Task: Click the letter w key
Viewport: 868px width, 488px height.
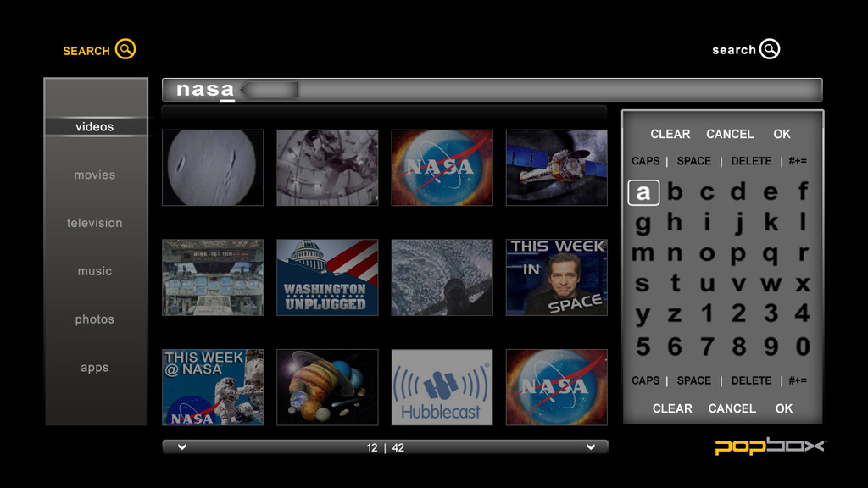Action: [x=771, y=285]
